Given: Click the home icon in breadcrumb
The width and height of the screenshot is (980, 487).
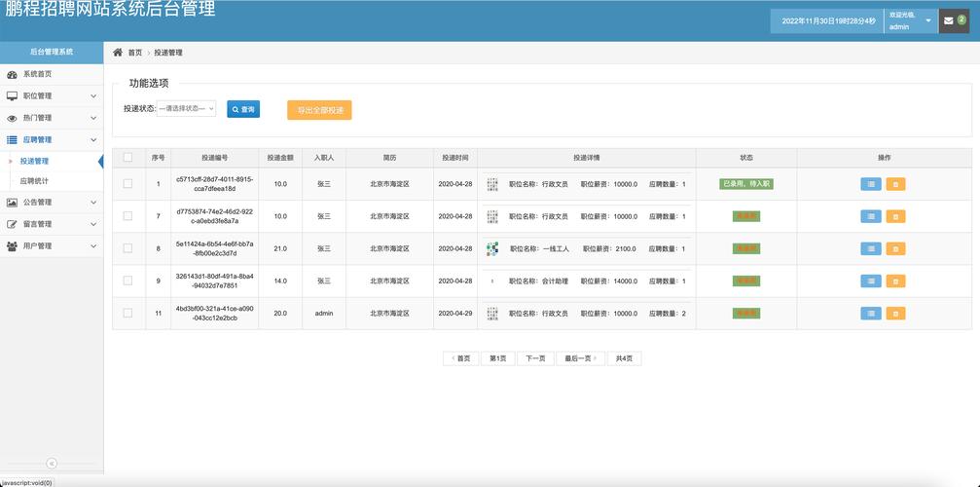Looking at the screenshot, I should pos(118,53).
